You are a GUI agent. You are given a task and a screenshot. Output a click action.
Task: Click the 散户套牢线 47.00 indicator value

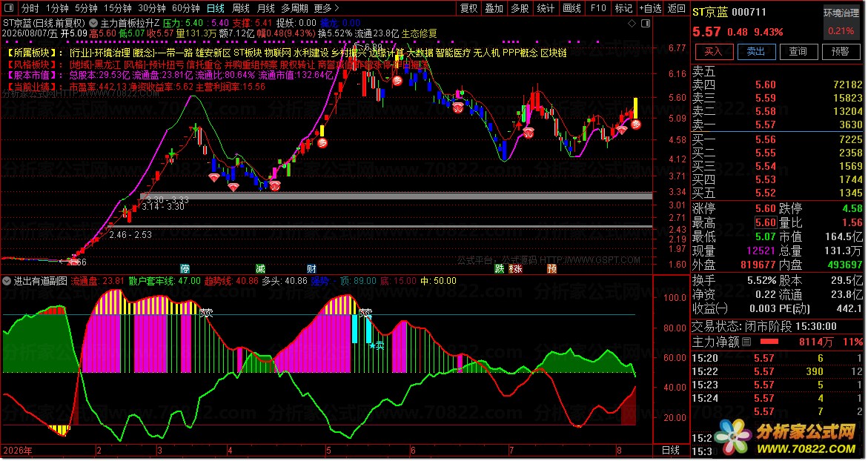(x=165, y=281)
